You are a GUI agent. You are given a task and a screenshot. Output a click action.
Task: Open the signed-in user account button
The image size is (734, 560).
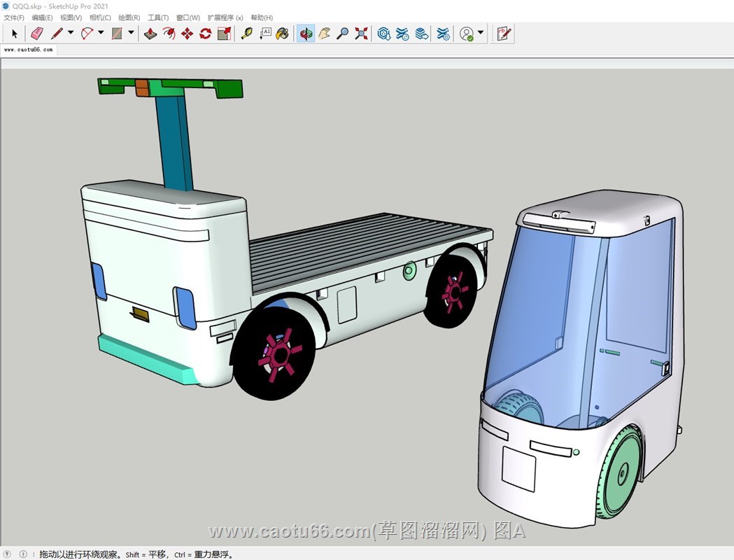tap(467, 33)
